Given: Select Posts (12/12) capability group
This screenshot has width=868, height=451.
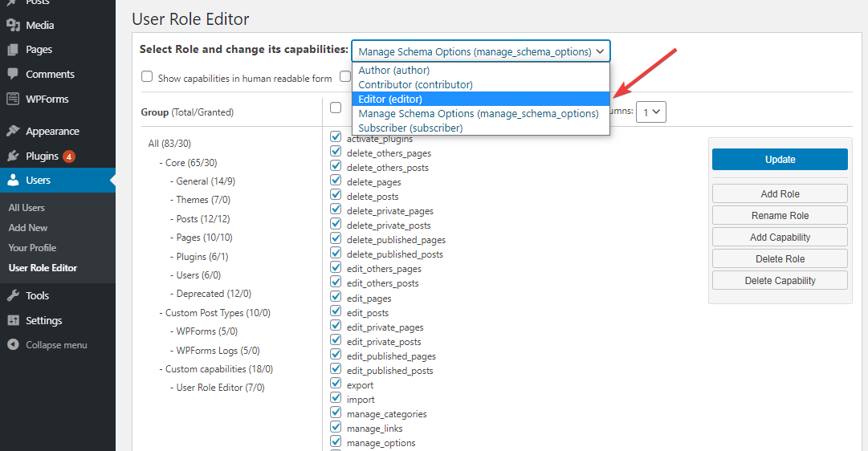Looking at the screenshot, I should pyautogui.click(x=202, y=218).
